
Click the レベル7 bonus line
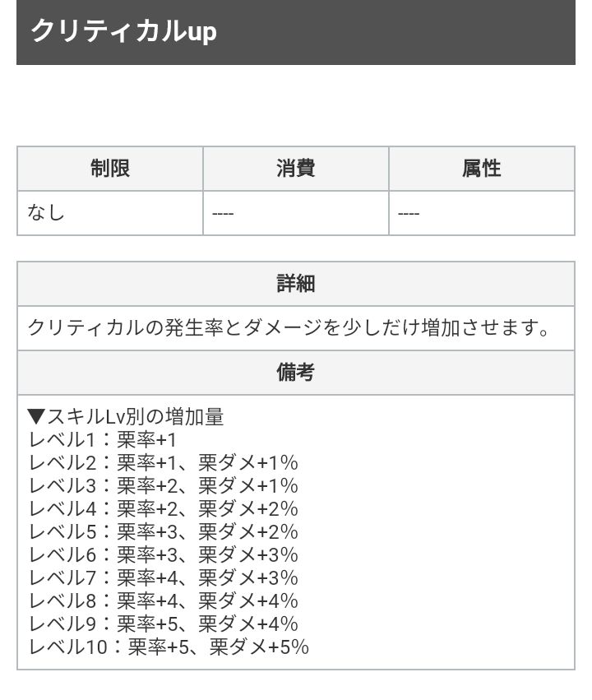[x=163, y=577]
